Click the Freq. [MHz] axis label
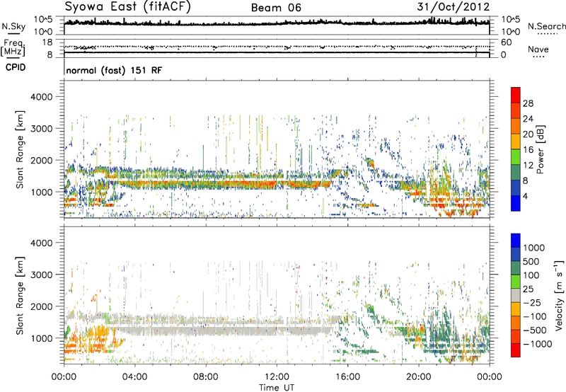The image size is (566, 392). (13, 48)
